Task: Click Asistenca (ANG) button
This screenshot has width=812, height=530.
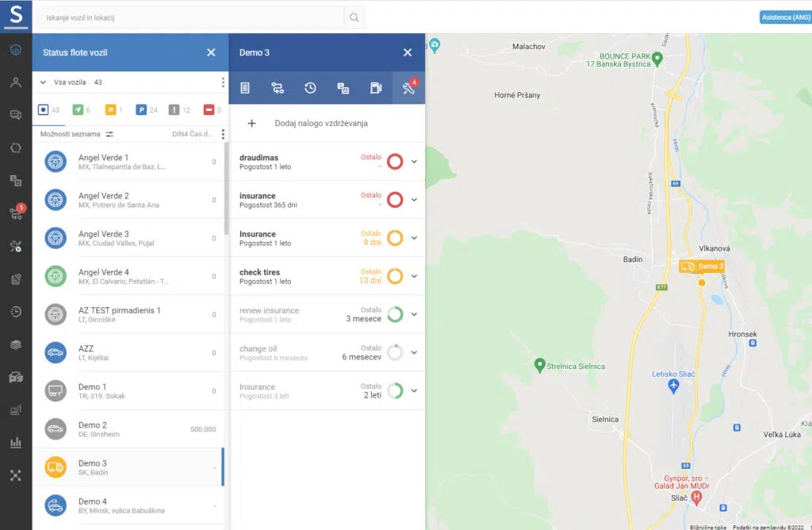Action: tap(786, 17)
